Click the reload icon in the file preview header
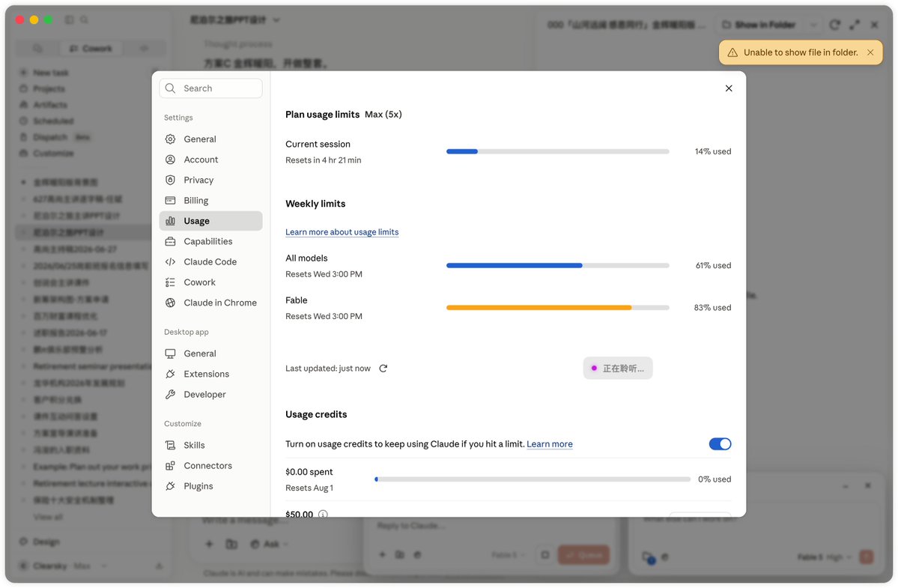This screenshot has height=588, width=898. pos(834,25)
